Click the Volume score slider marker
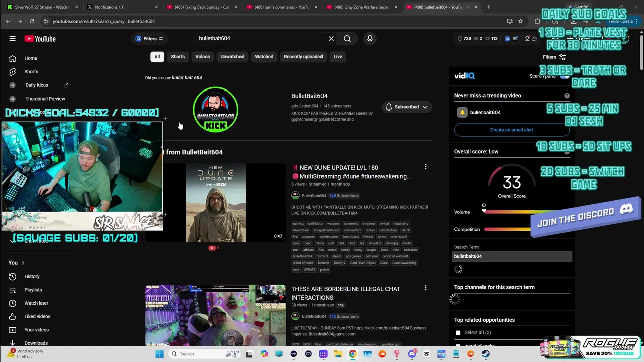Screen dimensions: 644x362 [x=484, y=211]
